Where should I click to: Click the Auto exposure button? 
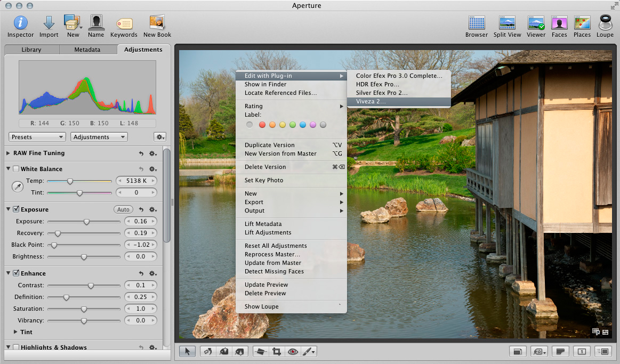[x=123, y=209]
